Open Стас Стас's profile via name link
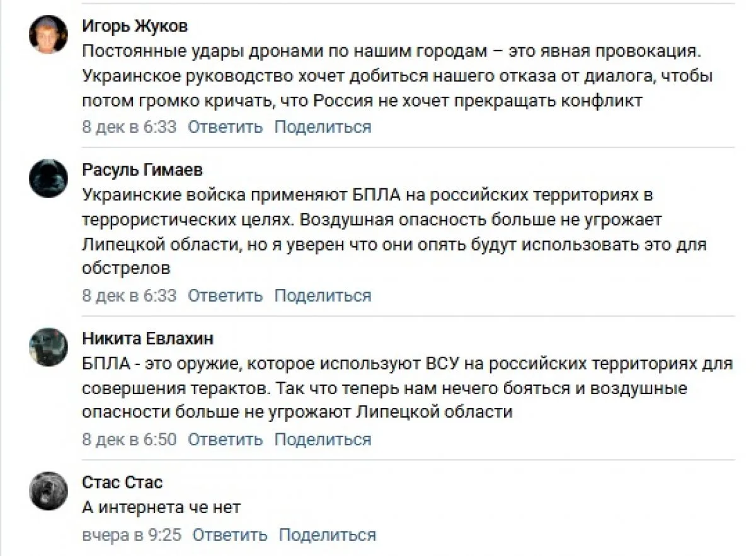The width and height of the screenshot is (756, 556). click(122, 483)
